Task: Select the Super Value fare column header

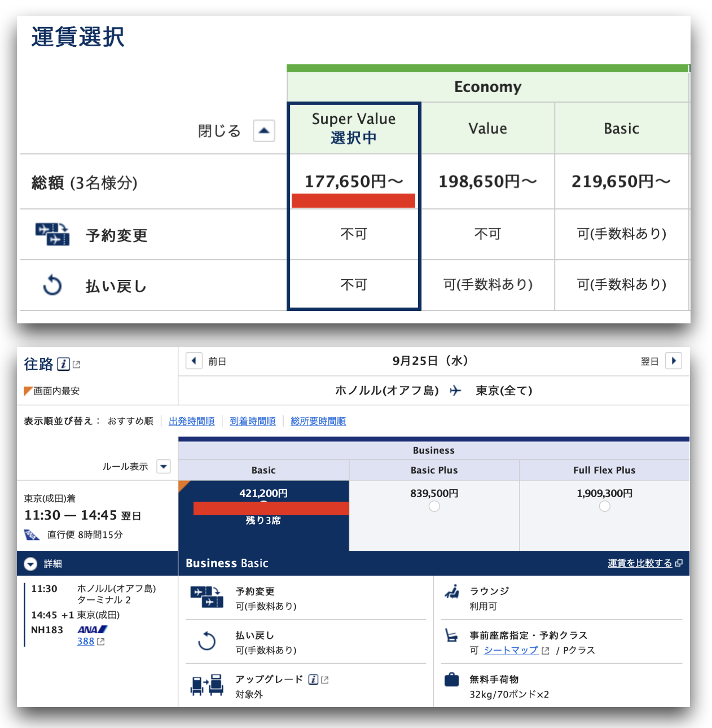Action: tap(354, 128)
